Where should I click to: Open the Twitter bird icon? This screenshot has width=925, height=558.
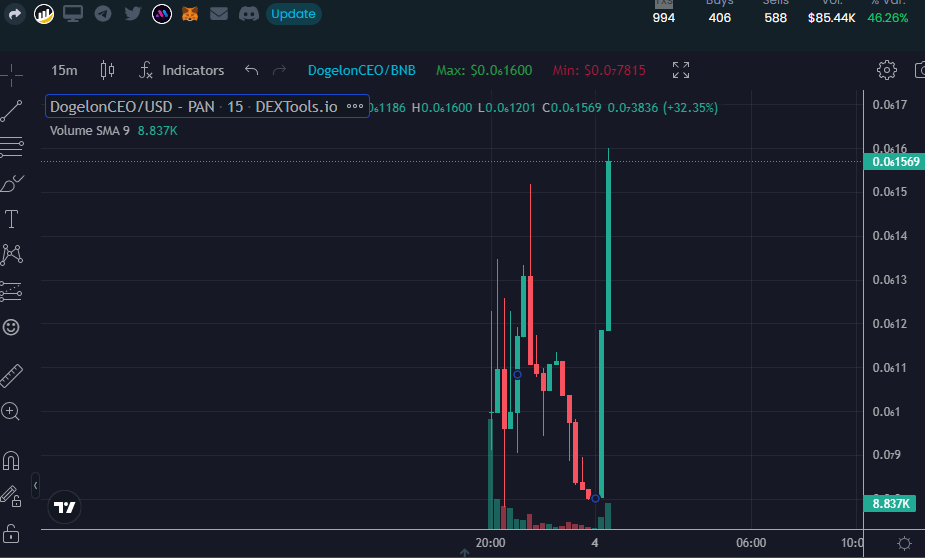pyautogui.click(x=133, y=14)
